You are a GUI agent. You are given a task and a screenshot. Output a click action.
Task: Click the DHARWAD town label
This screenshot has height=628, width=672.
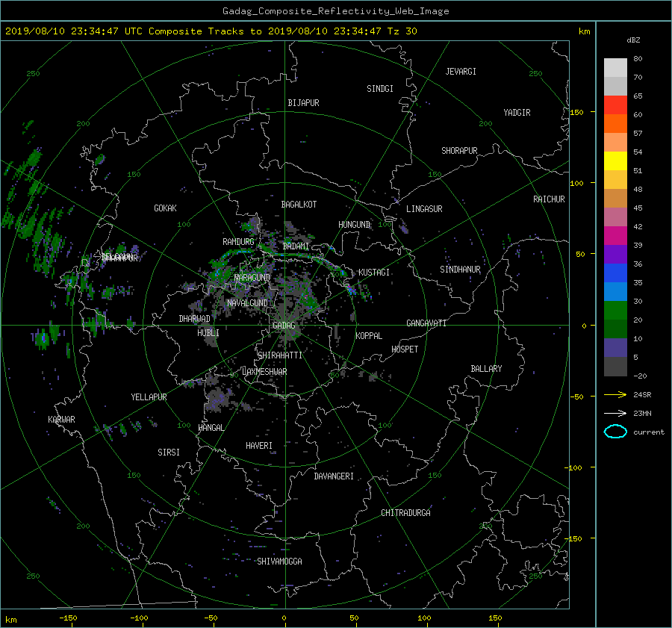tap(194, 319)
